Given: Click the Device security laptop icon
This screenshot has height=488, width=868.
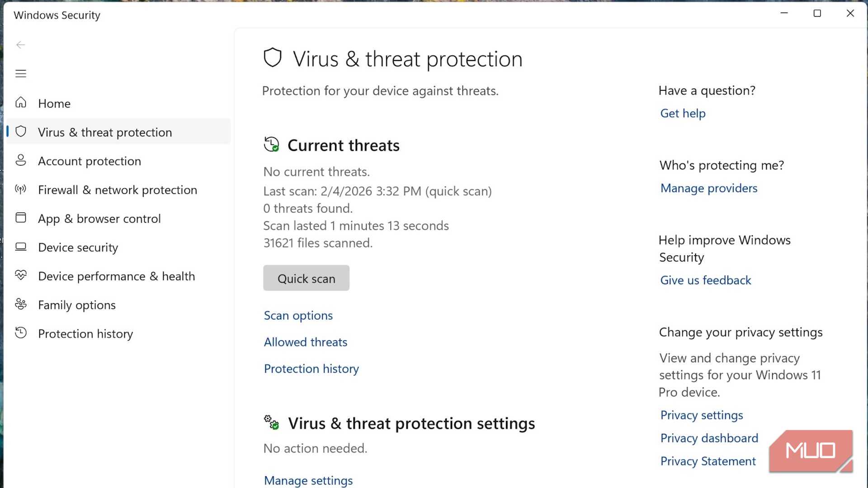Looking at the screenshot, I should 21,247.
